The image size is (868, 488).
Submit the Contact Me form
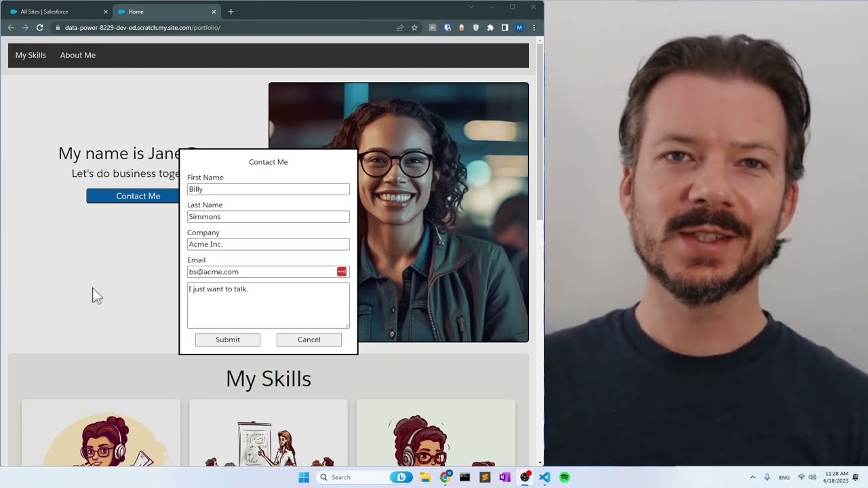pos(228,340)
